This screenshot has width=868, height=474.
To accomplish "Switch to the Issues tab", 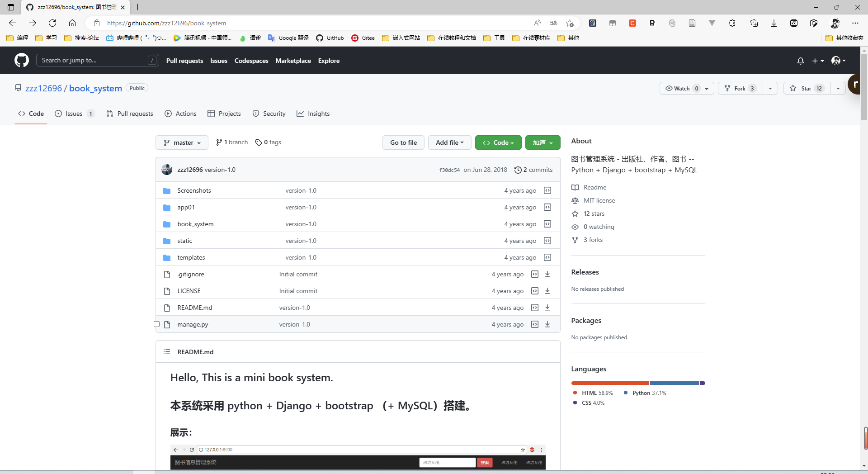I will (75, 114).
